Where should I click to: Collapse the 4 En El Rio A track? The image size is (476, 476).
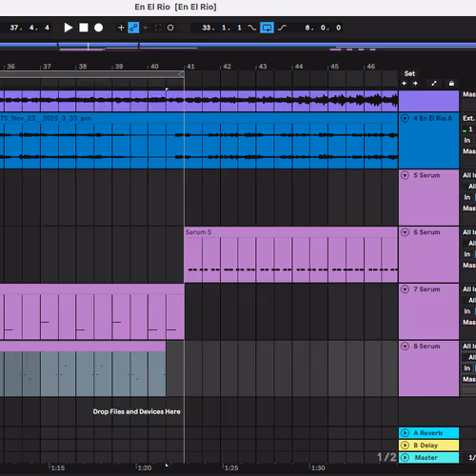pyautogui.click(x=405, y=118)
